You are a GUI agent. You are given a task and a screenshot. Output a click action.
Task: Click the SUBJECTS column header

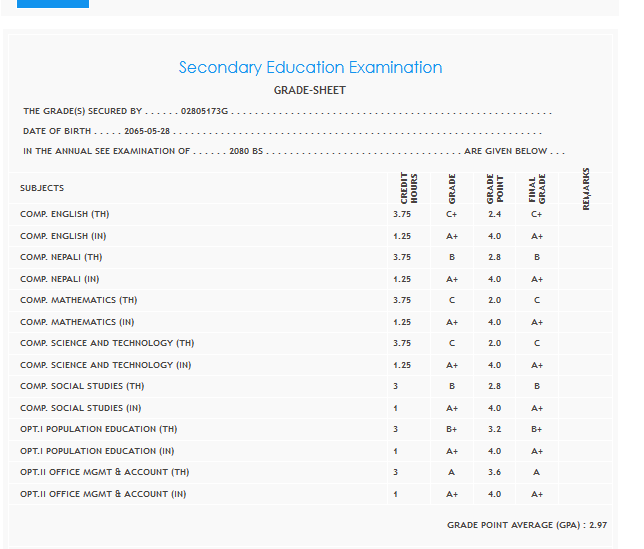[x=42, y=188]
